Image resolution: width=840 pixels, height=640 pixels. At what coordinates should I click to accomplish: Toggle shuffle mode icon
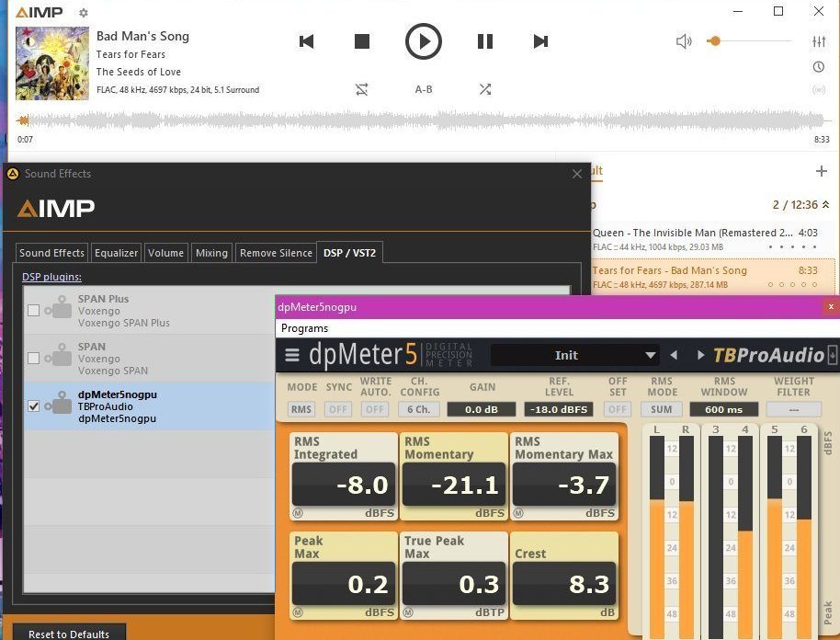485,89
